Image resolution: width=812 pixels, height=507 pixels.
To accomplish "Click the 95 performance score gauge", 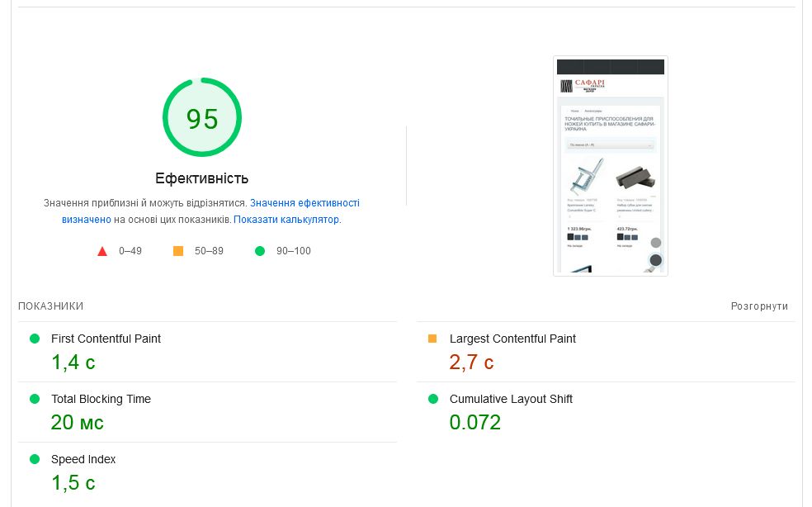I will coord(202,118).
